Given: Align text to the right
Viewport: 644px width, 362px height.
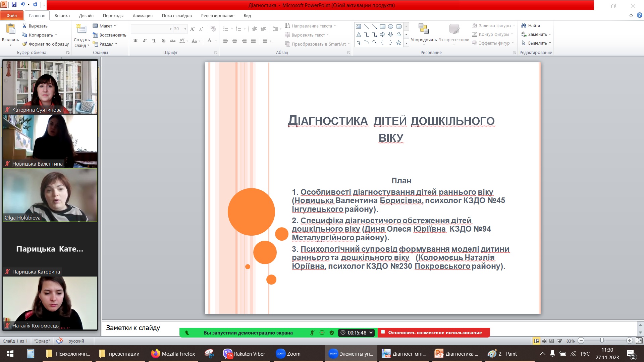Looking at the screenshot, I should (244, 41).
